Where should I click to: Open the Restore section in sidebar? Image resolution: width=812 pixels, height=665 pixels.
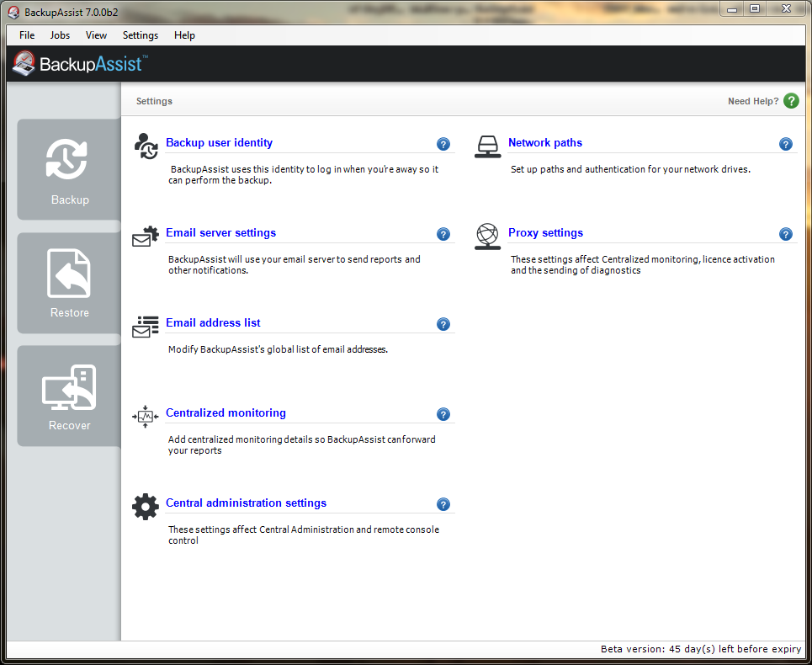pyautogui.click(x=69, y=283)
